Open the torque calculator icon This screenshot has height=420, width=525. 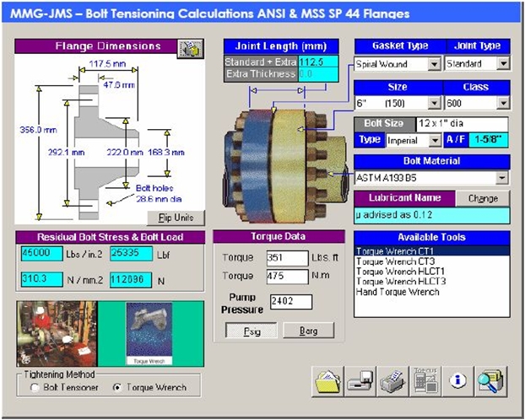click(x=423, y=382)
